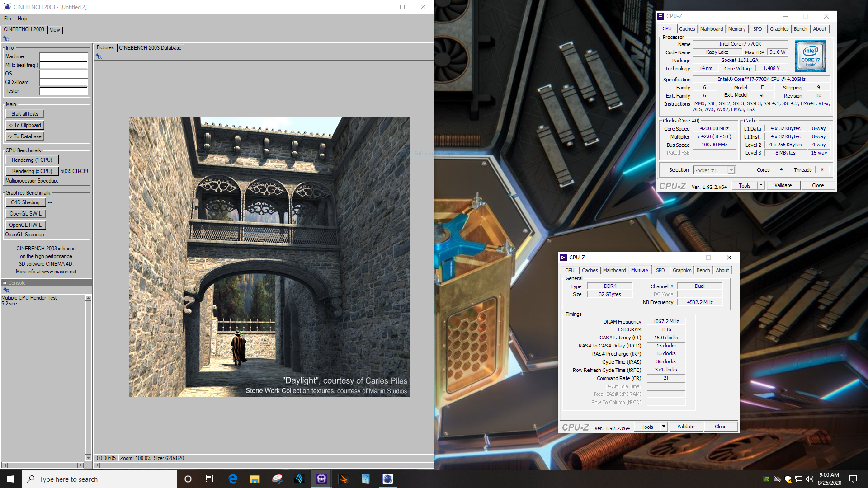
Task: Open the Snipping Tool taskbar icon
Action: pos(277,479)
